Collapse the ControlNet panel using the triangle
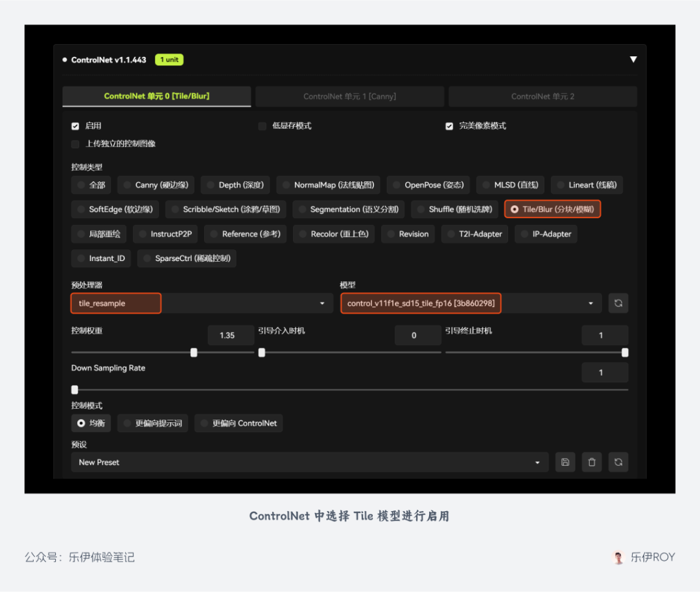The image size is (700, 592). click(633, 60)
